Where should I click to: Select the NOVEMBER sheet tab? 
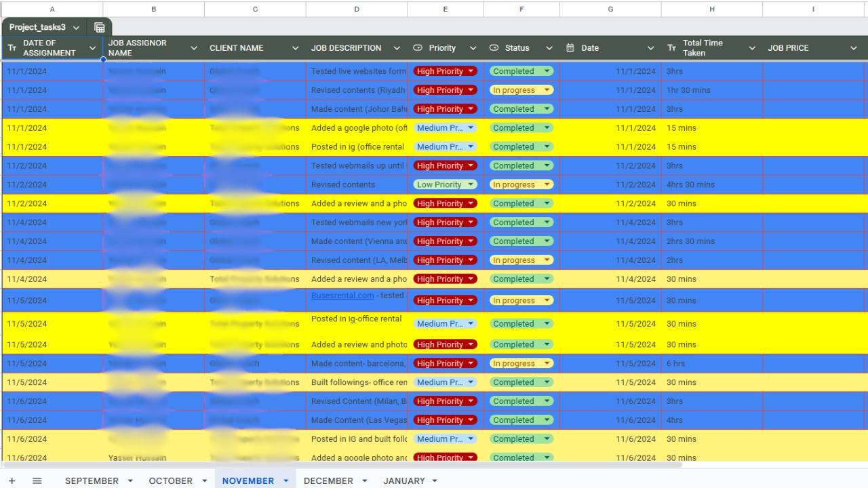[248, 481]
